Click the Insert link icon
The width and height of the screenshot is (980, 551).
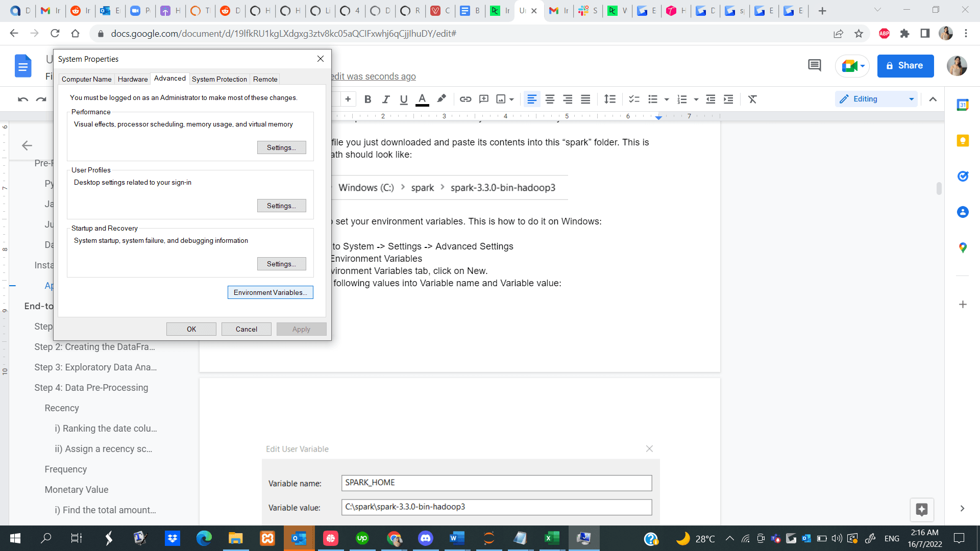pos(465,99)
